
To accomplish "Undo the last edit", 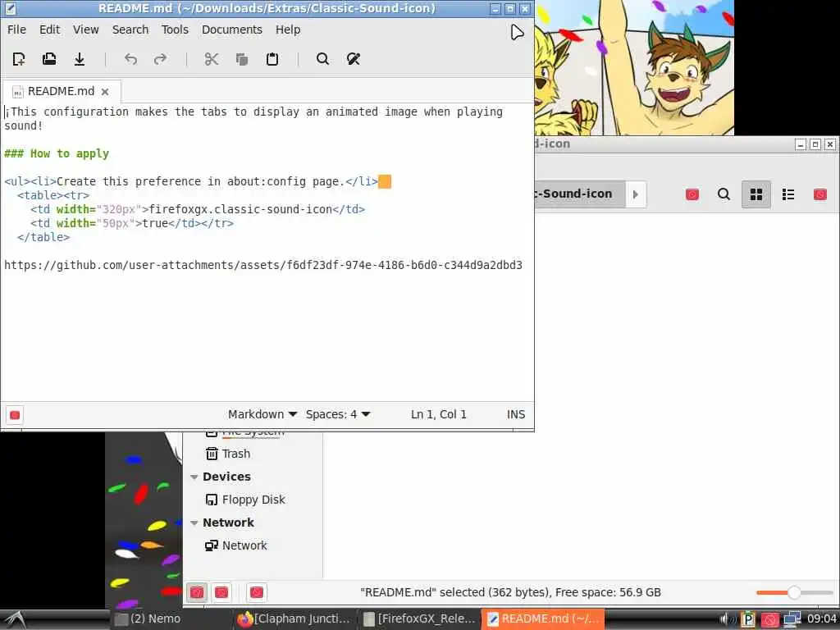I will (130, 59).
